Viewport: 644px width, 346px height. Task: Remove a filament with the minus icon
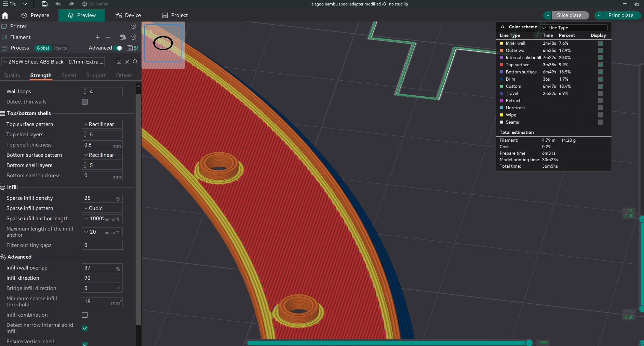[x=108, y=37]
